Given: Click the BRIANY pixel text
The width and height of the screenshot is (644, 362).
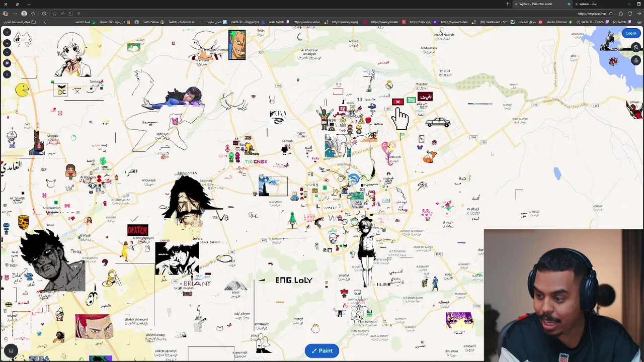Looking at the screenshot, I should pyautogui.click(x=197, y=284).
